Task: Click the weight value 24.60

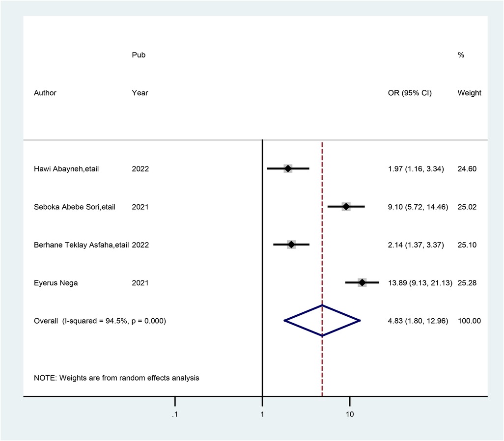Action: (467, 169)
